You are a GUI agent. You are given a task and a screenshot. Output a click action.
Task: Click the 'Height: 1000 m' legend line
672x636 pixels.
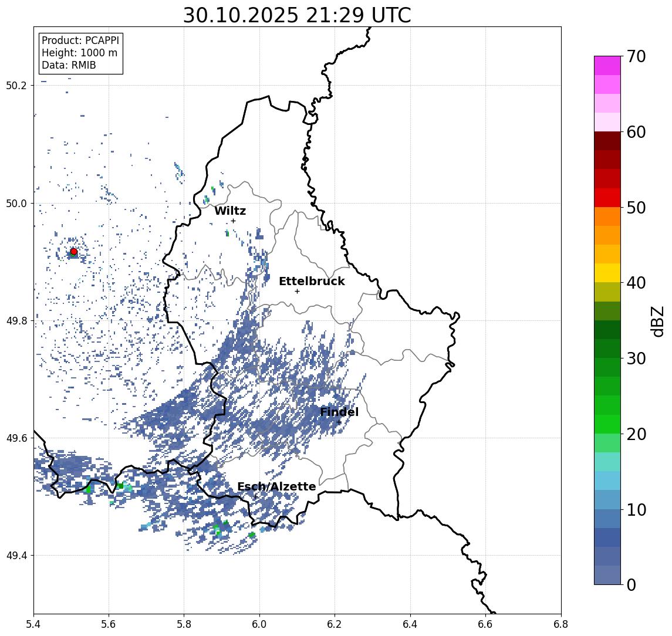[x=79, y=53]
